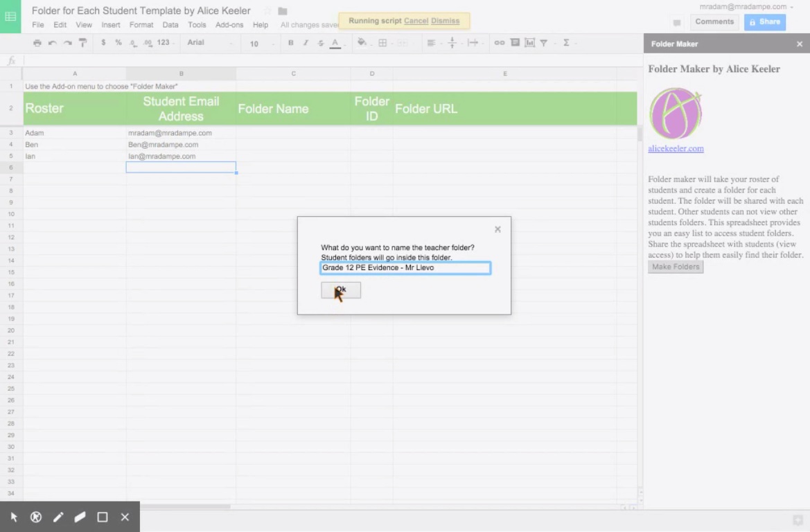The image size is (810, 532).
Task: Select the Folder Name header cell
Action: tap(293, 109)
